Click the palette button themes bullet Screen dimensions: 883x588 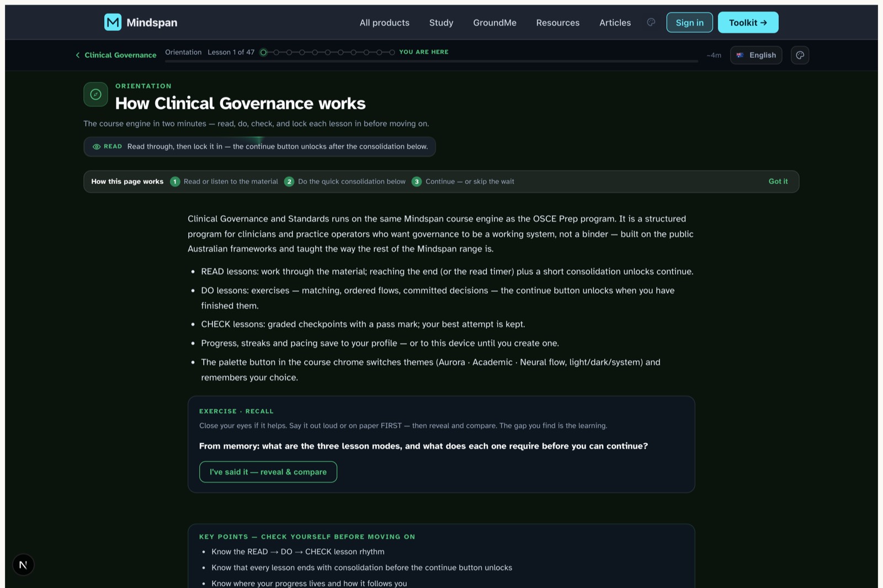pos(430,370)
